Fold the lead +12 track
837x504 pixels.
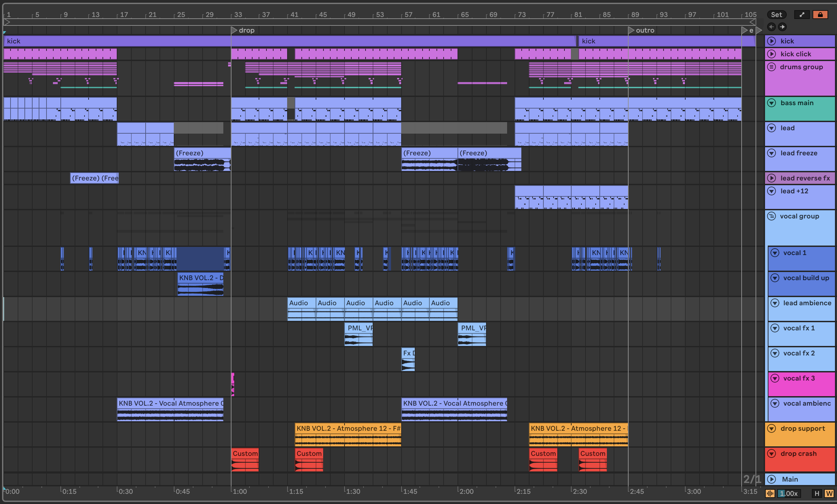tap(771, 191)
